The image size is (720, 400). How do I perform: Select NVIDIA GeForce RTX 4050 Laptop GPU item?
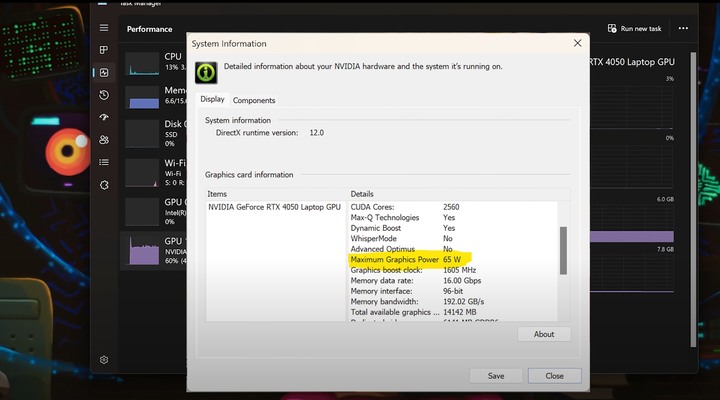click(x=275, y=207)
